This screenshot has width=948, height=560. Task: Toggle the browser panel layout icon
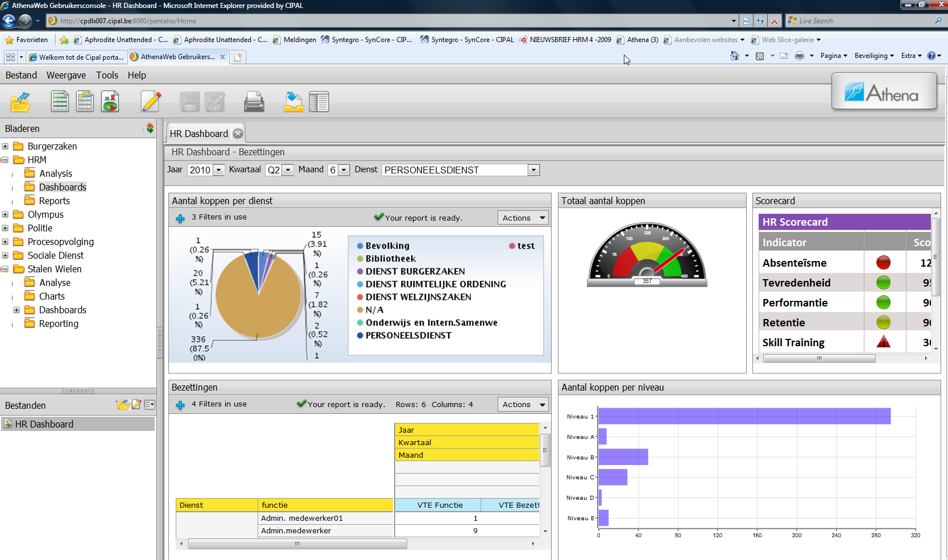click(x=319, y=102)
